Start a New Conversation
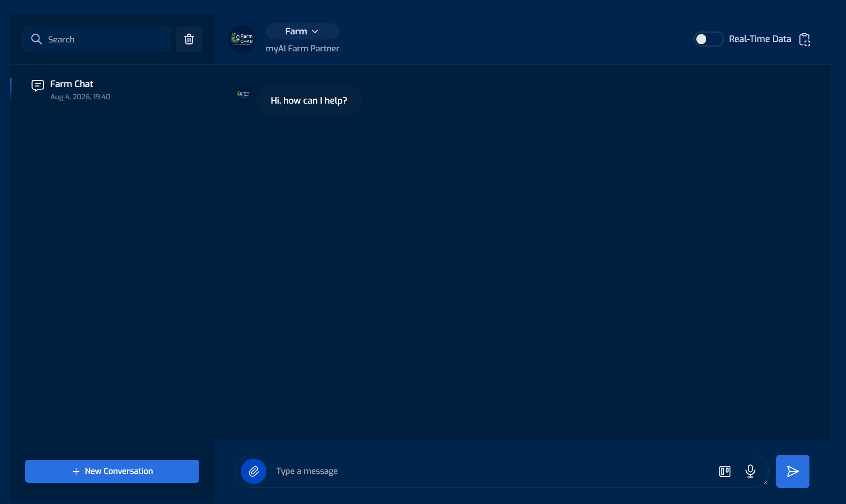 [x=112, y=471]
